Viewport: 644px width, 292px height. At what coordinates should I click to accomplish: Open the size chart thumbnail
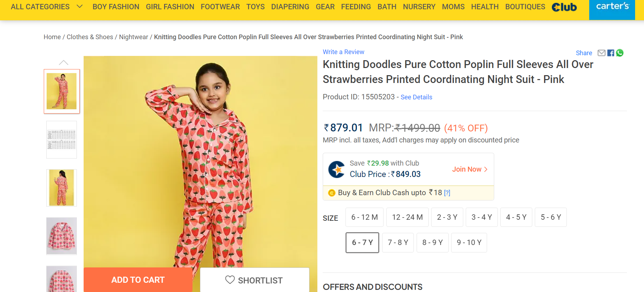62,140
